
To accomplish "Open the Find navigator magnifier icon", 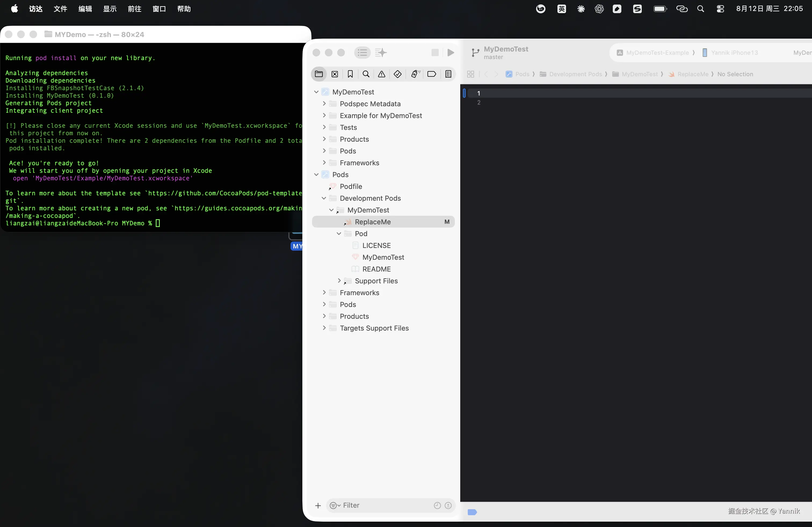I will pyautogui.click(x=366, y=74).
